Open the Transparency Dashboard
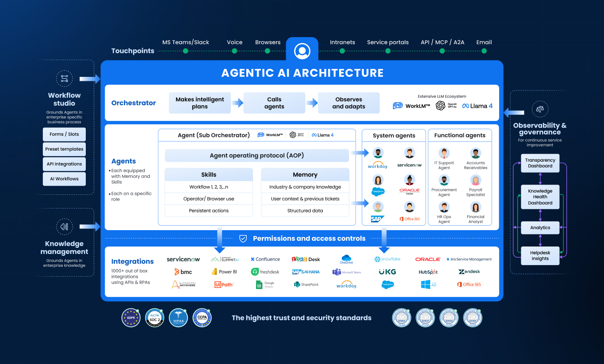604x364 pixels. pyautogui.click(x=540, y=163)
